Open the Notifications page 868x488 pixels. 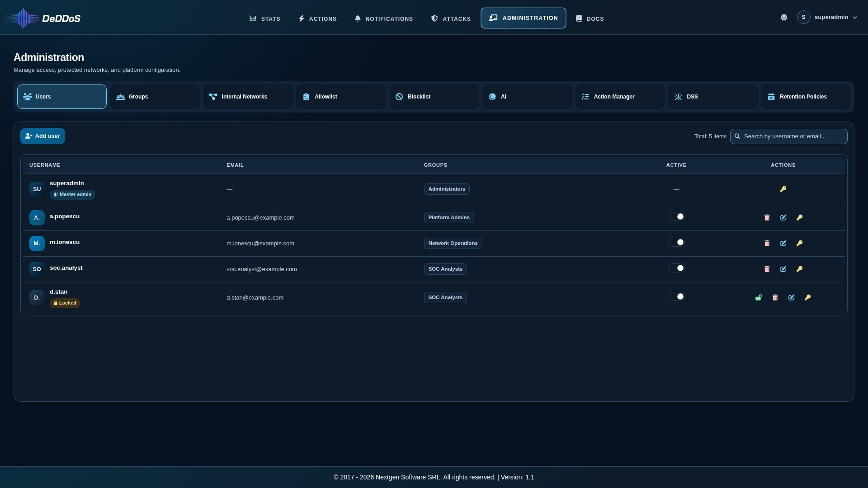point(384,19)
